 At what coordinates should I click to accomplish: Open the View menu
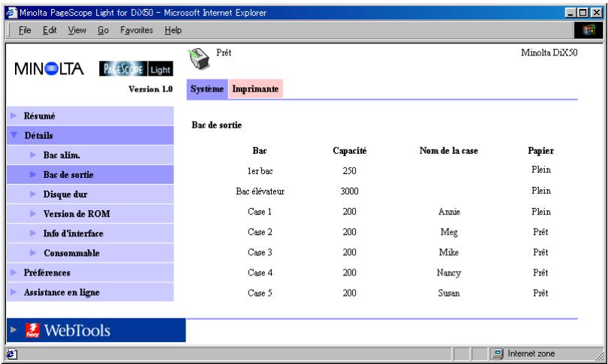pos(77,30)
